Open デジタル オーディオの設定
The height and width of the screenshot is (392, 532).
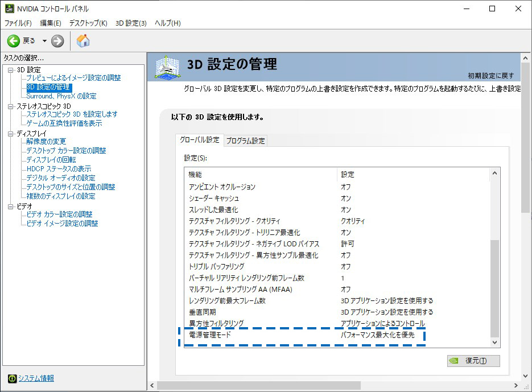pyautogui.click(x=61, y=178)
